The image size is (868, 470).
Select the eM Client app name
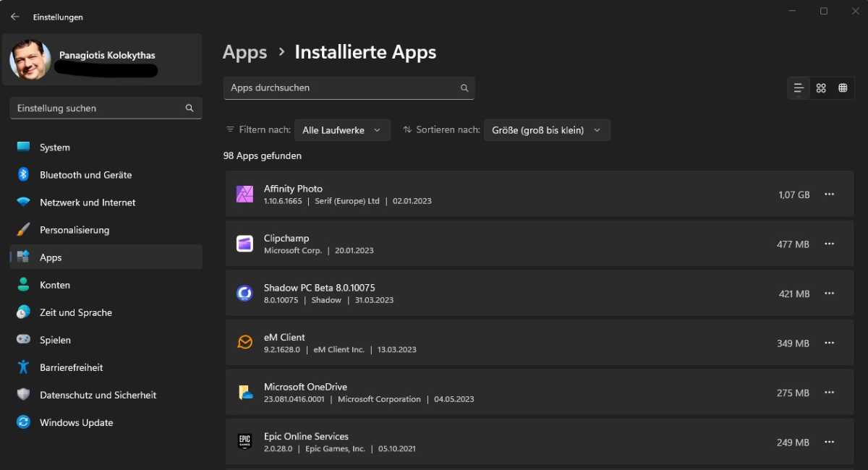(284, 337)
